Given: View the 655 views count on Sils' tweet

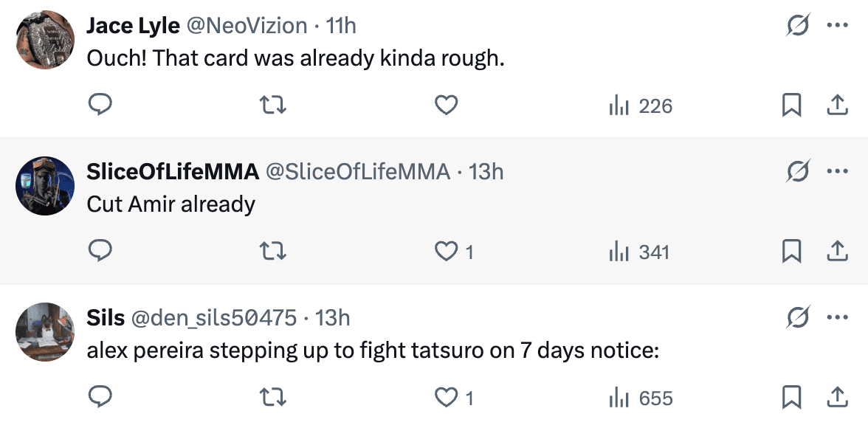Looking at the screenshot, I should pos(641,398).
